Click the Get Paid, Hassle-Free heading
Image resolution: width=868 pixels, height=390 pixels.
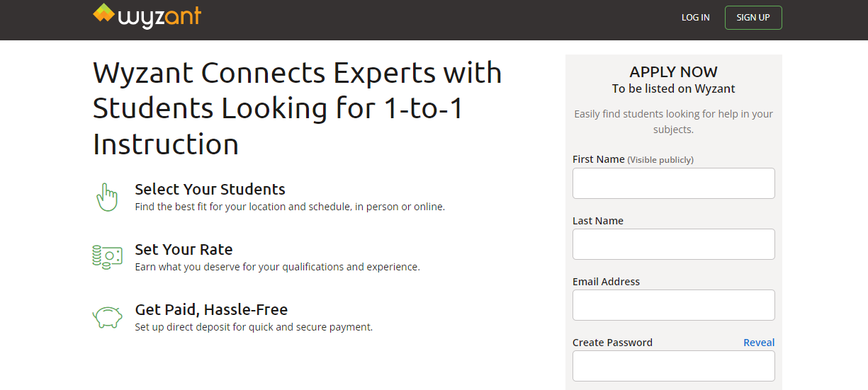pyautogui.click(x=211, y=309)
